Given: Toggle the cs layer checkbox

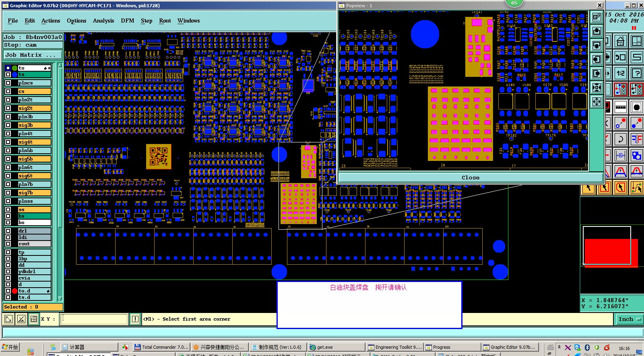Looking at the screenshot, I should coord(8,91).
